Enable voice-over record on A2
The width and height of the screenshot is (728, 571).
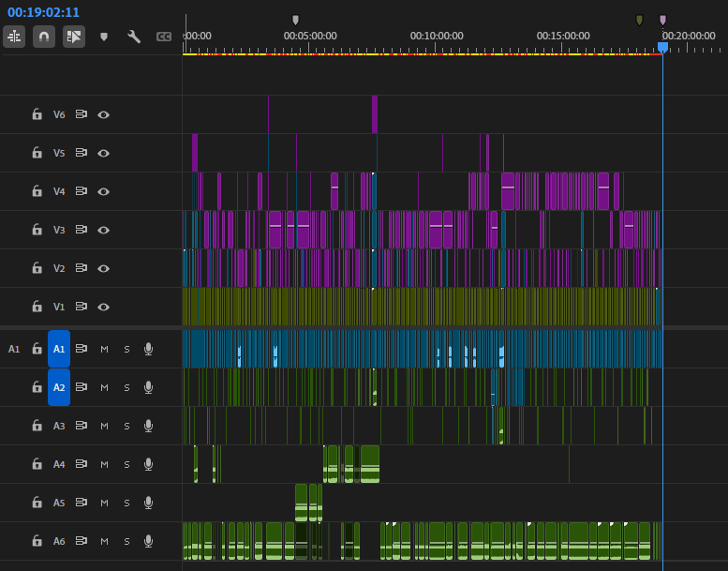[149, 387]
